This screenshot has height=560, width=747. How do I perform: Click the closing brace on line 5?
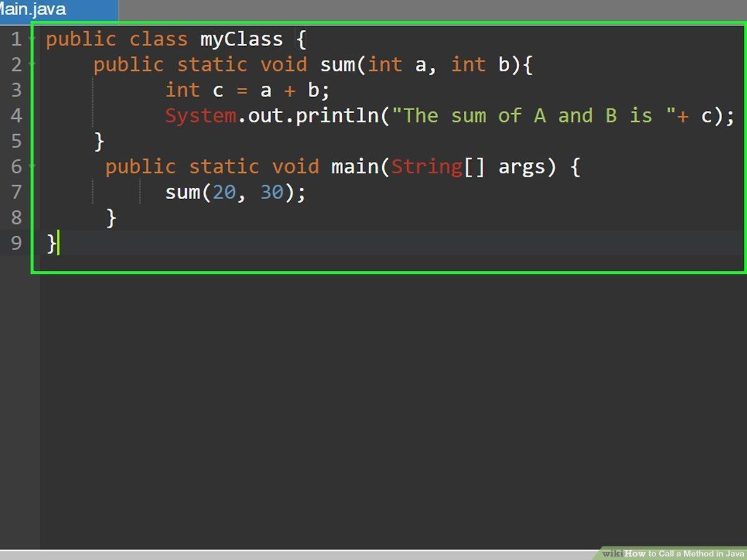(x=98, y=141)
